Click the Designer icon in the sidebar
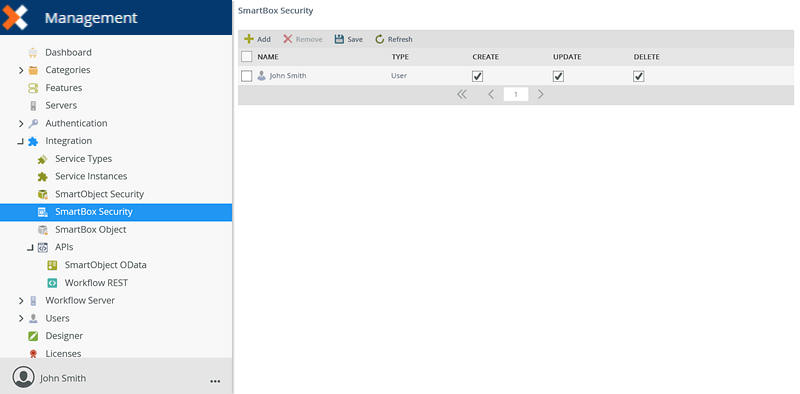Screen dimensions: 800x394 point(33,336)
